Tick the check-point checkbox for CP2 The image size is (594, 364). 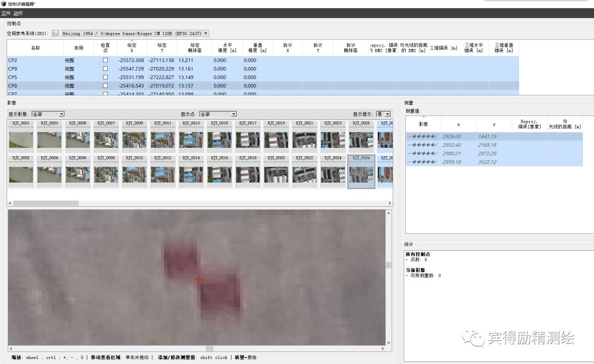click(x=105, y=60)
